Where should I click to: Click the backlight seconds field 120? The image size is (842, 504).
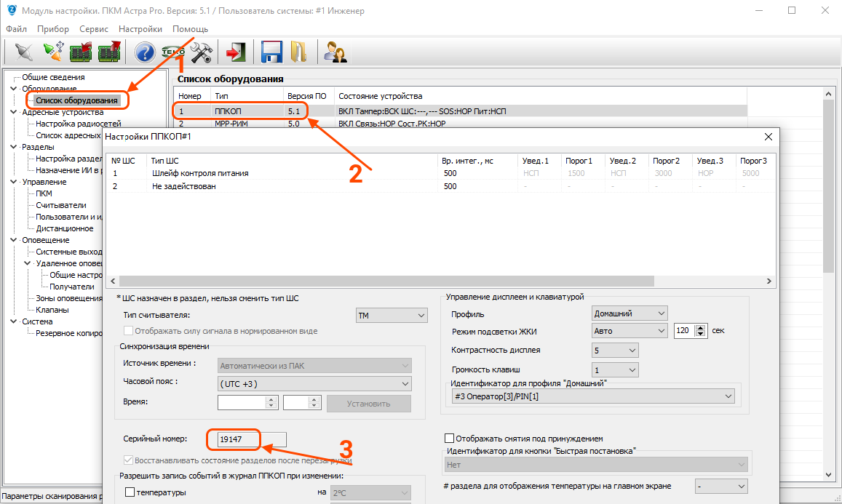click(685, 331)
